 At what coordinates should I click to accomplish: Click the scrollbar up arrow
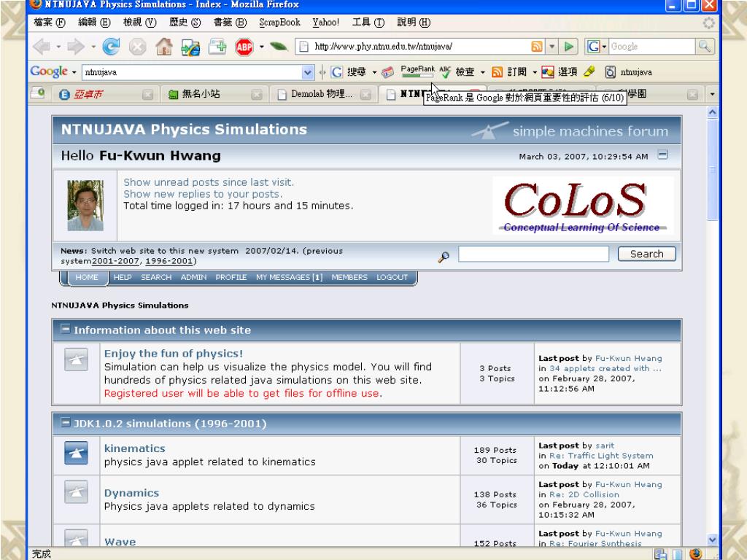712,112
